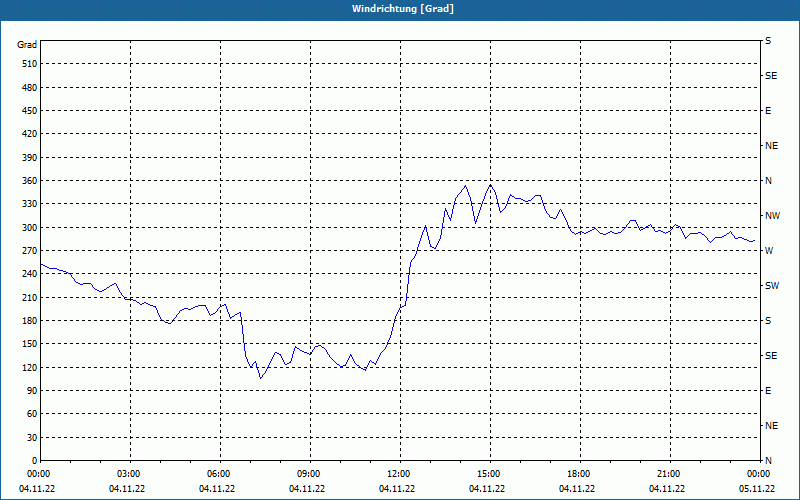Viewport: 800px width, 500px height.
Task: Click the 04.11.22 date under 09:00
Action: (x=307, y=489)
